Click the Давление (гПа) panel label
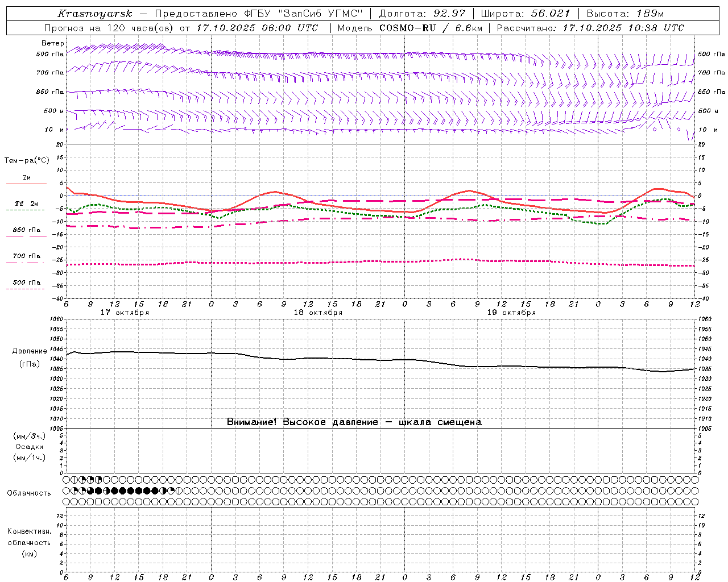 tap(30, 357)
